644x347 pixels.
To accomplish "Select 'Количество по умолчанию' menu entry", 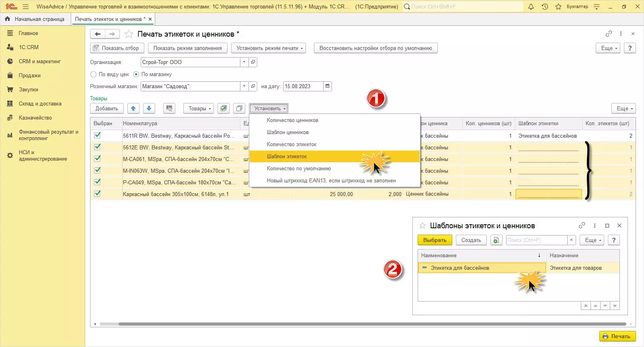I will (299, 169).
